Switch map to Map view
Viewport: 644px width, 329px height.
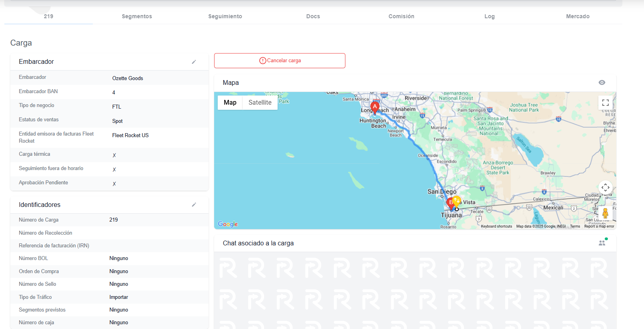[230, 103]
